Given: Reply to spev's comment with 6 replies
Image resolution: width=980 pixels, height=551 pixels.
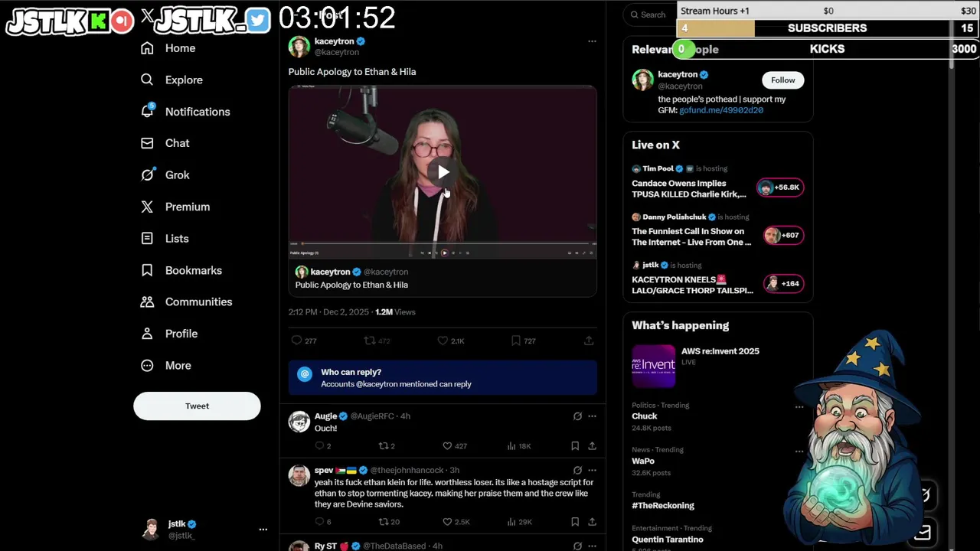Looking at the screenshot, I should pyautogui.click(x=323, y=522).
